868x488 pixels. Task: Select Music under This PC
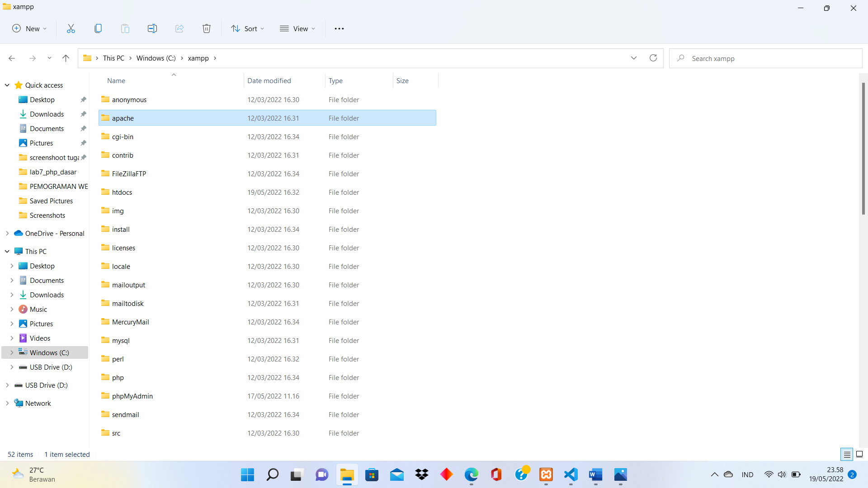(x=38, y=309)
